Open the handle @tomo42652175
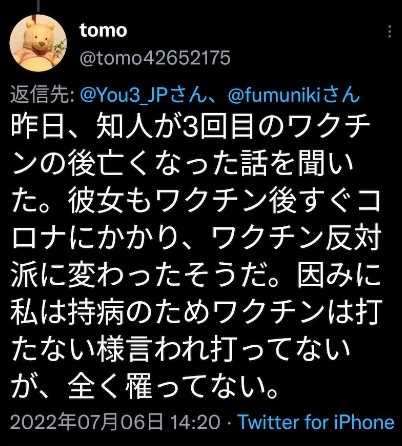402x446 pixels. [x=155, y=58]
